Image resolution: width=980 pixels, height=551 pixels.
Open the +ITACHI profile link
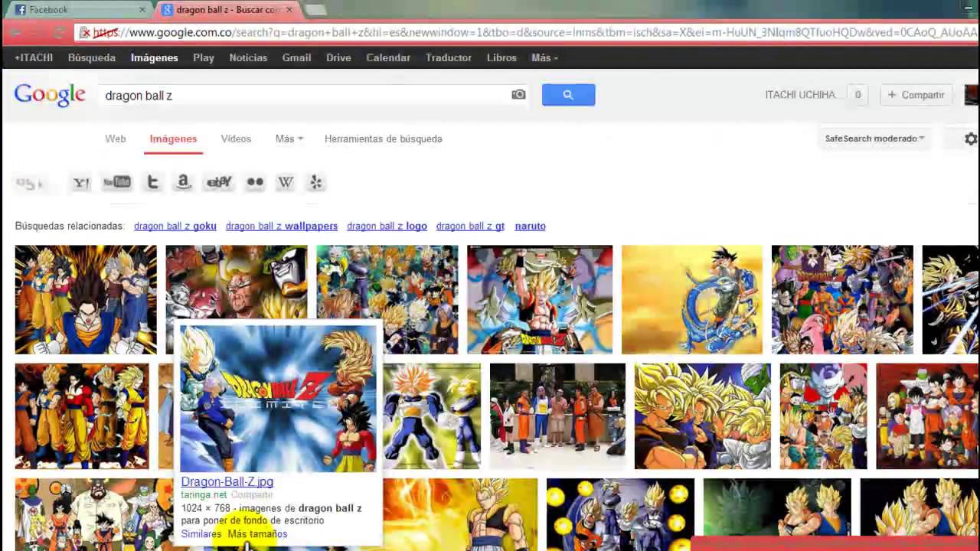click(x=34, y=57)
